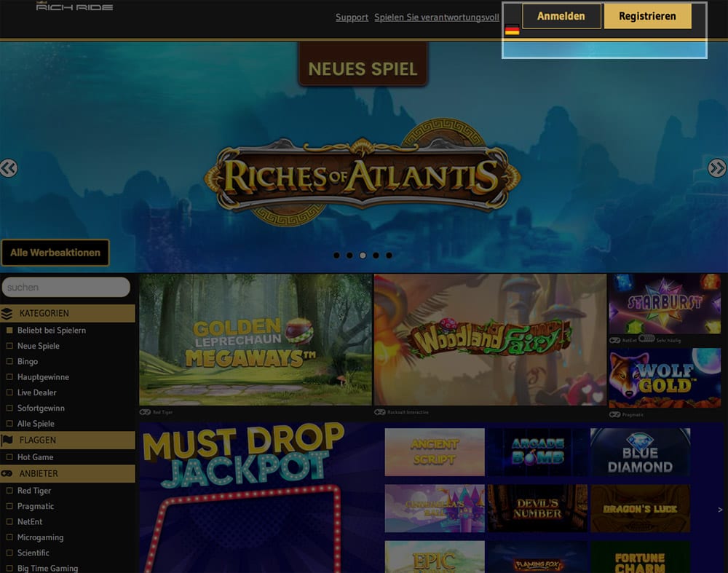Open Devil's Number game thumbnail
The height and width of the screenshot is (573, 728).
(x=538, y=508)
